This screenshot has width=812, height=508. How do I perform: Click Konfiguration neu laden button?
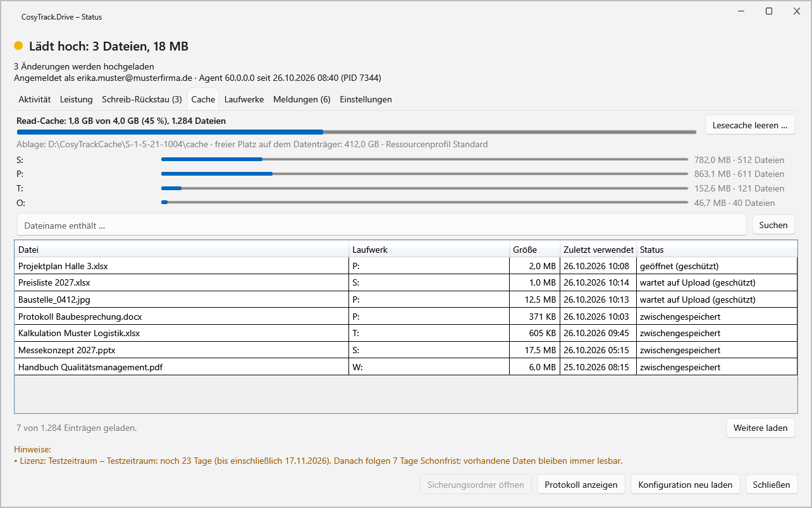pos(686,485)
